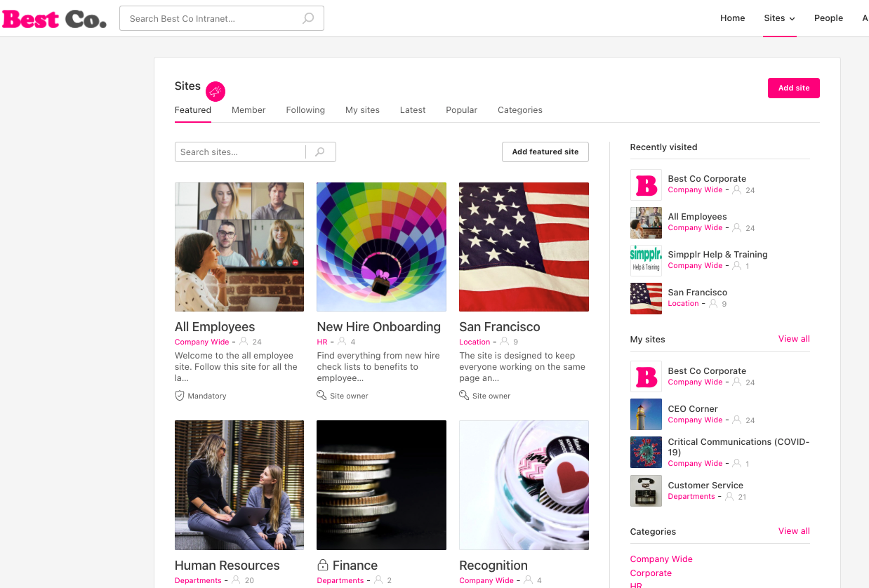Open CEO Corner lighthouse icon

tap(646, 414)
